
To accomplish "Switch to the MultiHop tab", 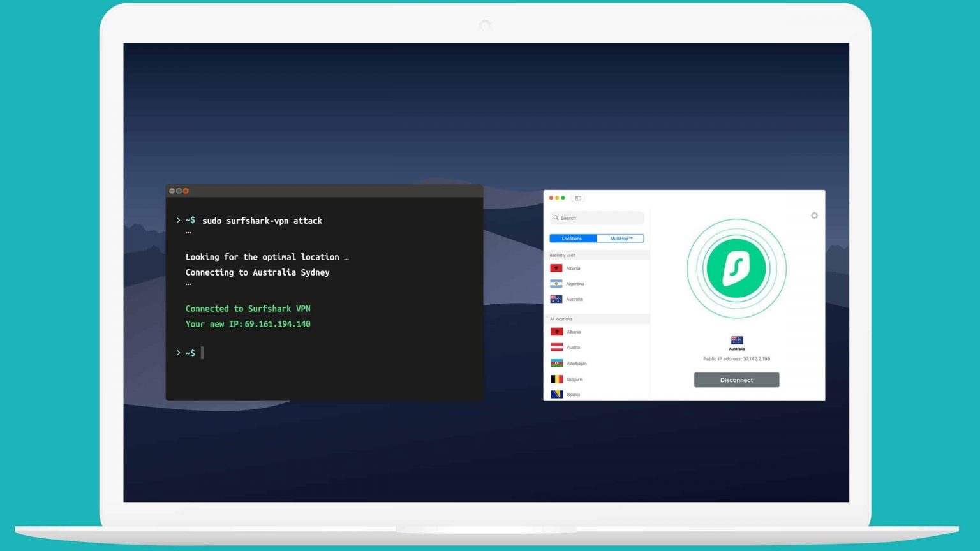I will pos(621,239).
